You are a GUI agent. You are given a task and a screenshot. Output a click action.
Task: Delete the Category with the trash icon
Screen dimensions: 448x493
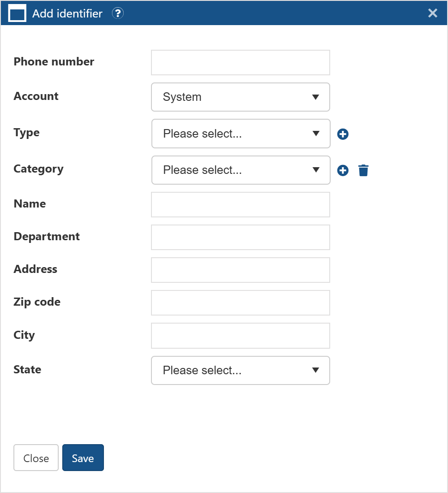363,170
